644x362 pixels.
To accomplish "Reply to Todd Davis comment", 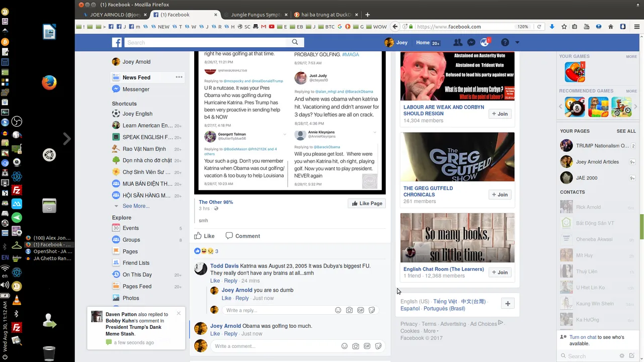I will click(x=230, y=281).
